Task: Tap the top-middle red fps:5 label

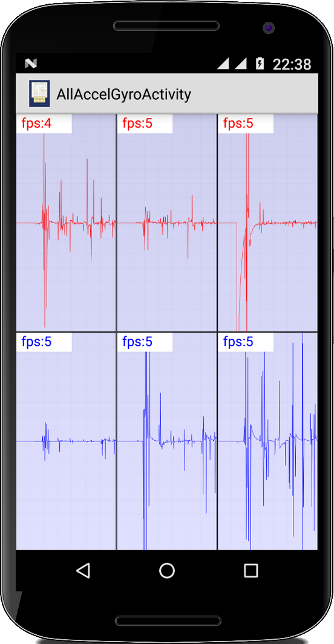Action: (137, 123)
